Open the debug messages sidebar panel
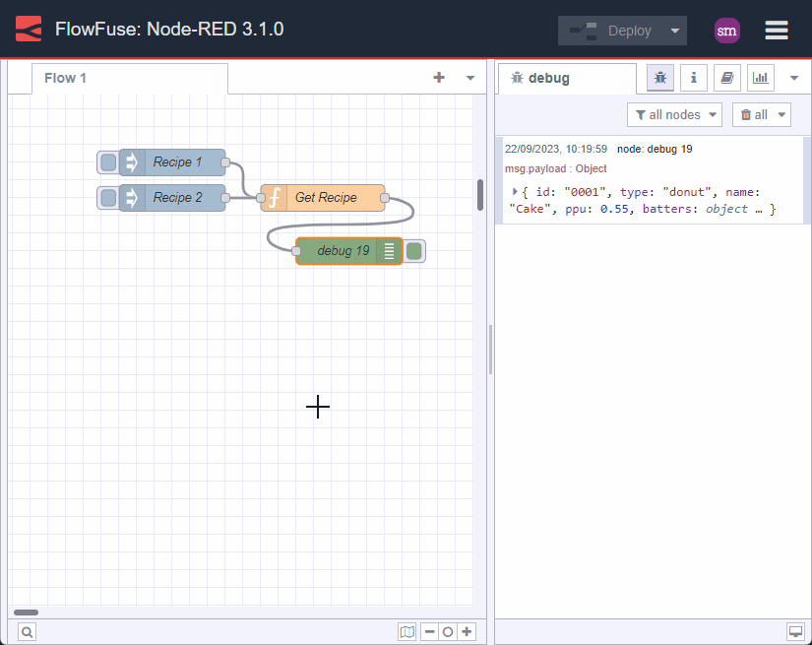The height and width of the screenshot is (645, 812). 658,77
